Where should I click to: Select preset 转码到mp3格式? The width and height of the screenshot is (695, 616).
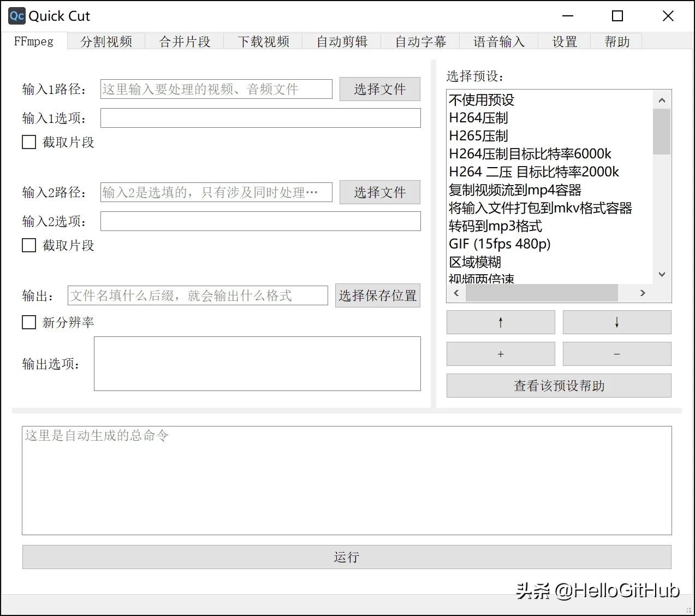pos(550,226)
